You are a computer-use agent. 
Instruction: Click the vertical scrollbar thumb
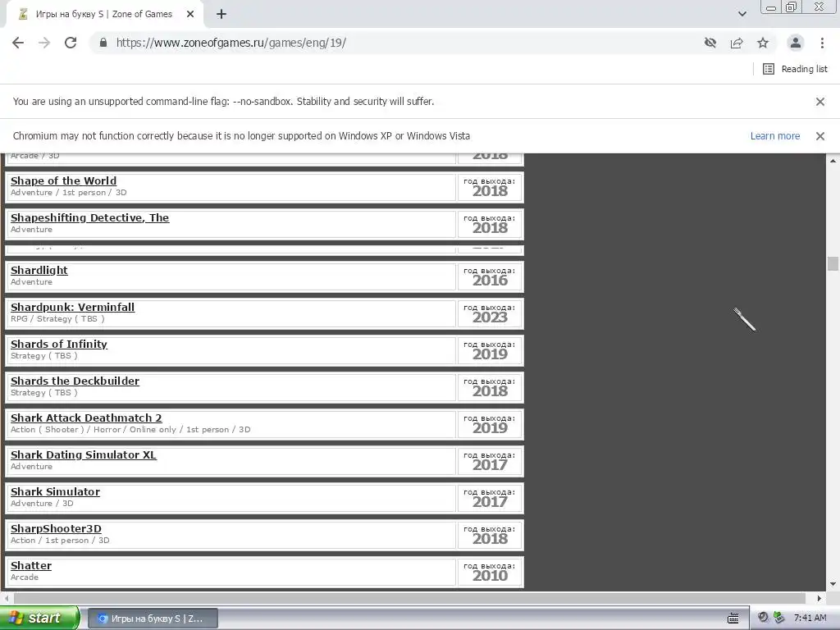click(x=833, y=263)
